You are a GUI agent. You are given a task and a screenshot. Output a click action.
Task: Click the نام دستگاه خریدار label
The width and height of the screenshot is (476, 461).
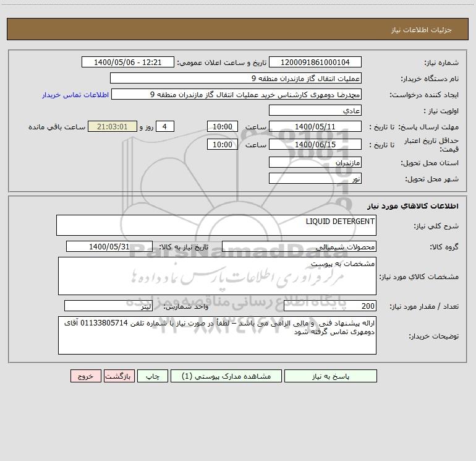(x=430, y=79)
